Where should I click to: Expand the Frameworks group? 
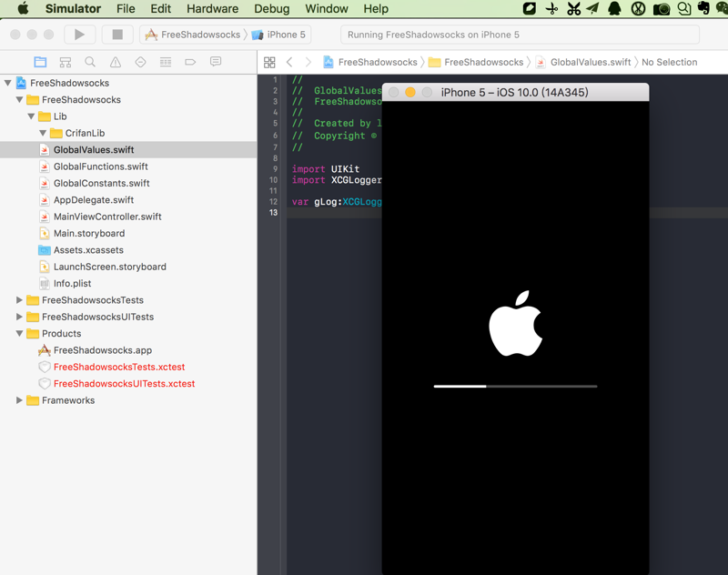pos(20,400)
